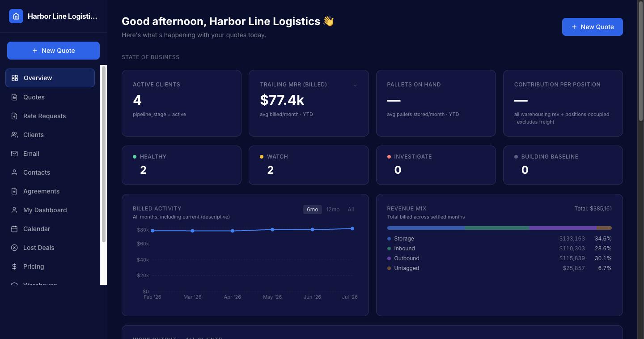Click the Jun '26 data point on chart

click(313, 230)
